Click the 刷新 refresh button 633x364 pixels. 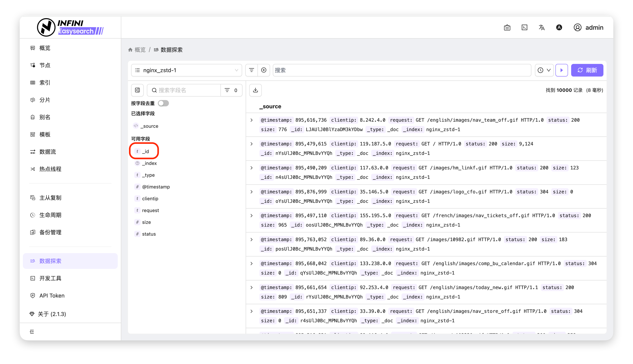pos(587,70)
